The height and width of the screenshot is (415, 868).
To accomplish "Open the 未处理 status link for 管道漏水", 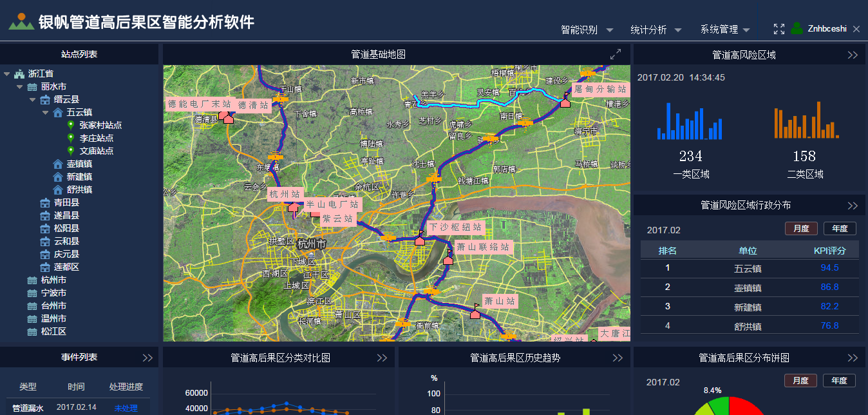I will click(126, 408).
